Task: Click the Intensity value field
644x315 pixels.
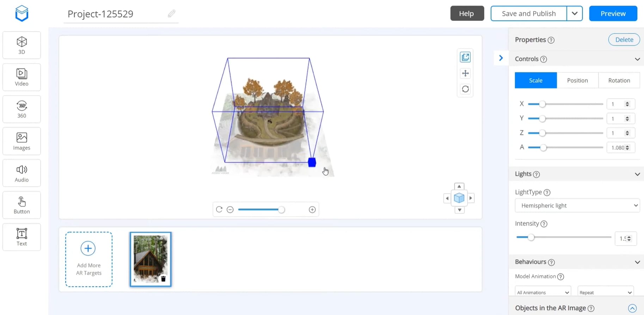Action: point(625,239)
